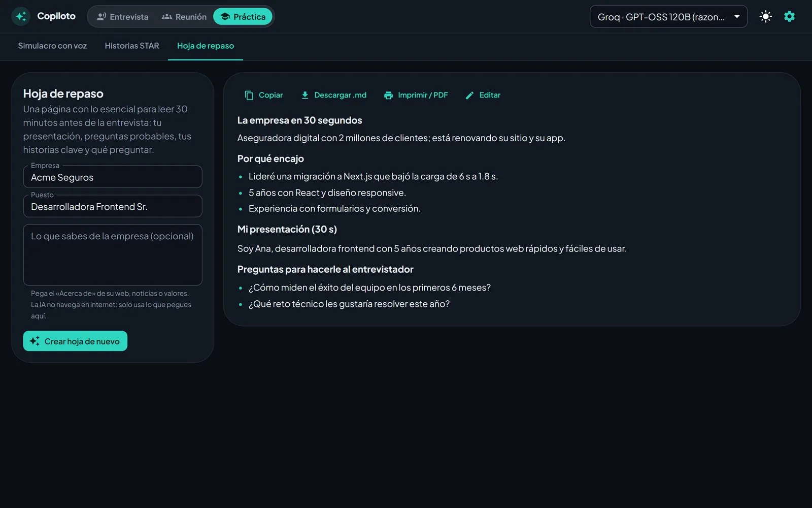Click the Puesto field with Desarrolladora Frontend Sr.
This screenshot has width=812, height=508.
tap(113, 206)
